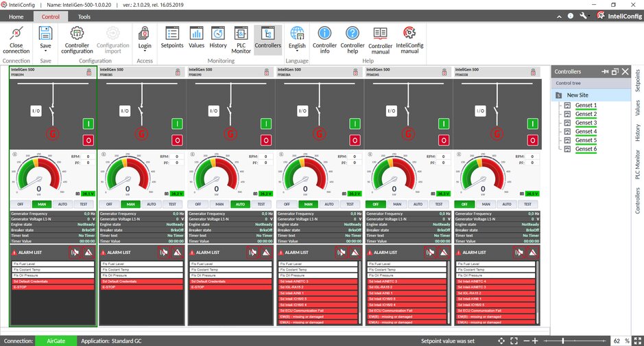Select the highlighted MAN mode on second controller
This screenshot has width=644, height=346.
130,204
